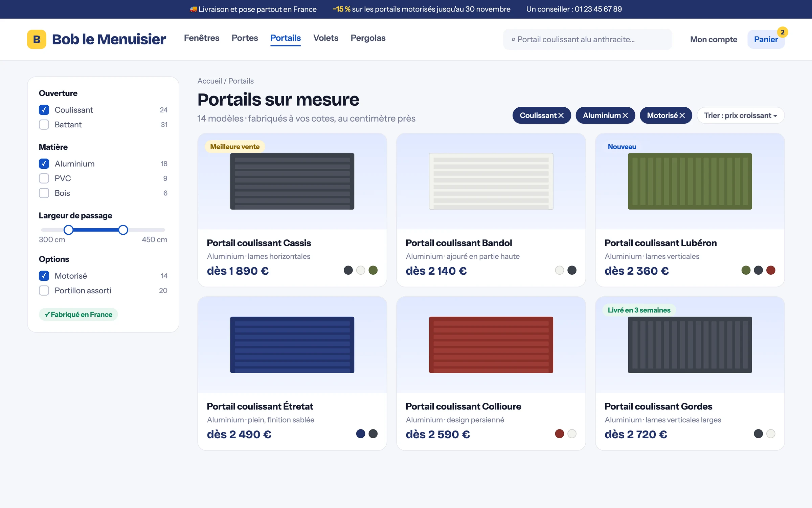Enable the Bois material filter
Screen dimensions: 812x508
(44, 193)
